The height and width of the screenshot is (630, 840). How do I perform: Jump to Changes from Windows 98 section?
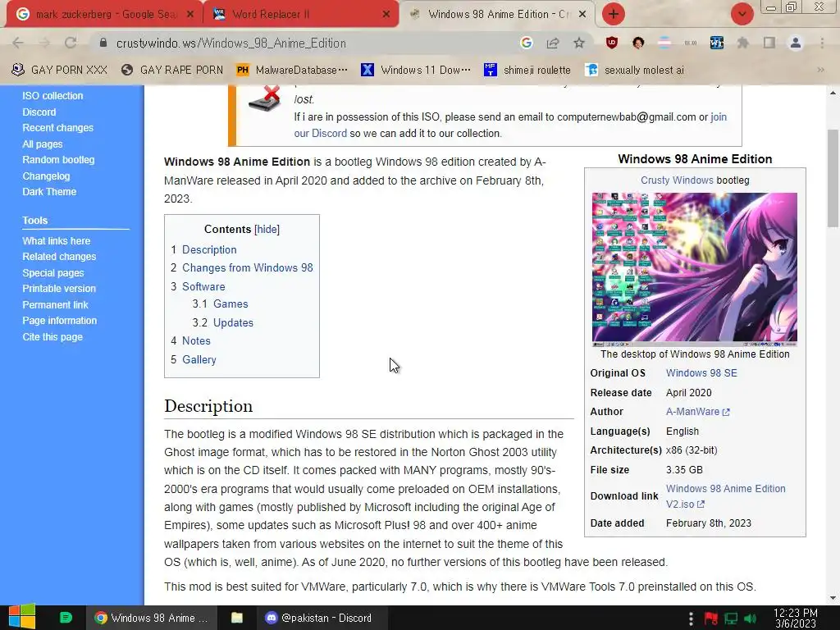click(248, 268)
